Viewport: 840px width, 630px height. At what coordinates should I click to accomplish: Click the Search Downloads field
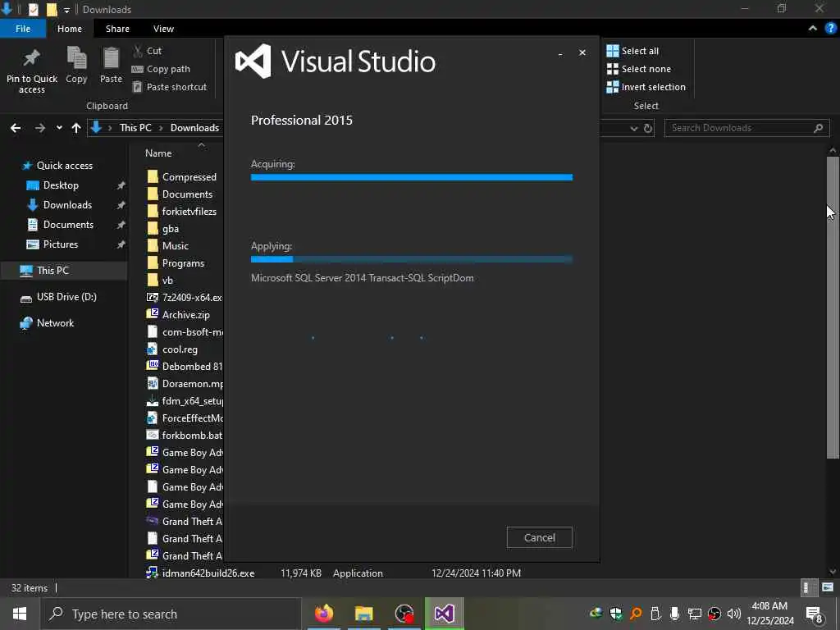[746, 128]
